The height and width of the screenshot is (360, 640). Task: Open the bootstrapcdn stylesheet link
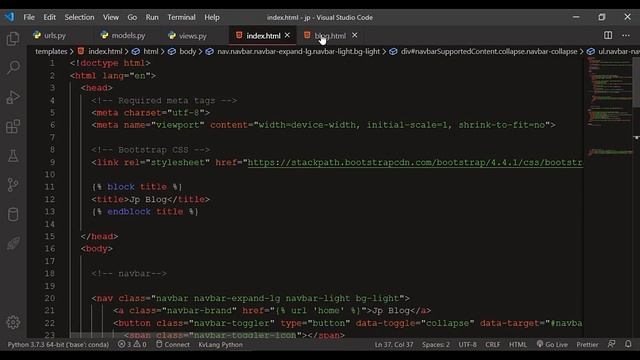pyautogui.click(x=415, y=162)
